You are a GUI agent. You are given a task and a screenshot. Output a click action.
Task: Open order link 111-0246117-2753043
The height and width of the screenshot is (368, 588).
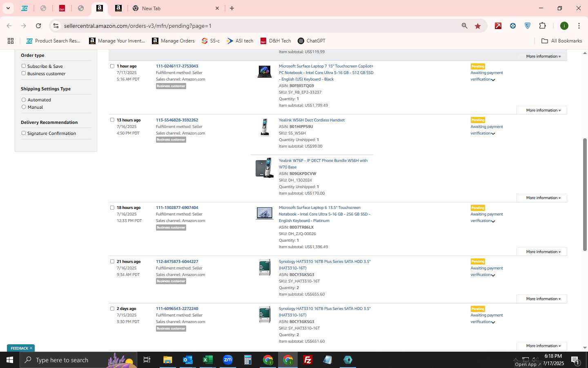point(177,66)
